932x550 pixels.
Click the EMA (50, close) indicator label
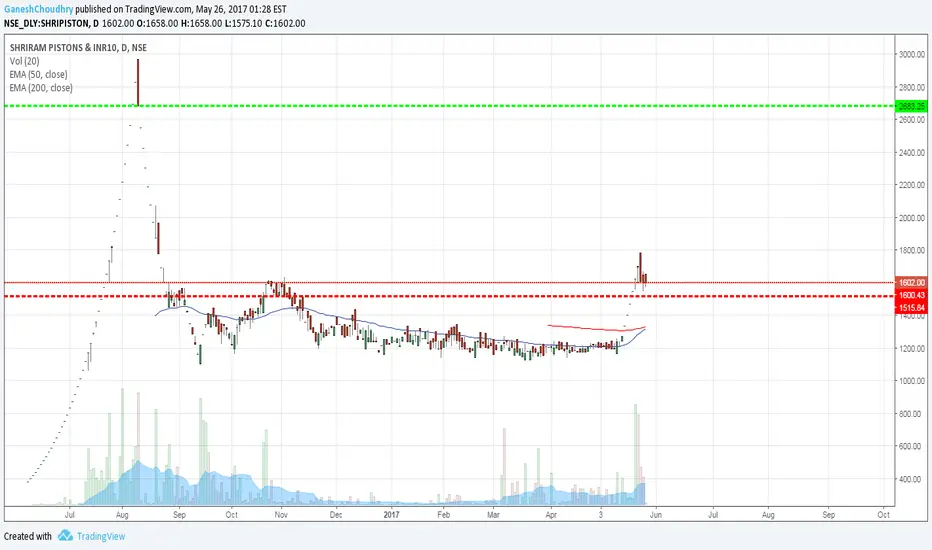(39, 74)
